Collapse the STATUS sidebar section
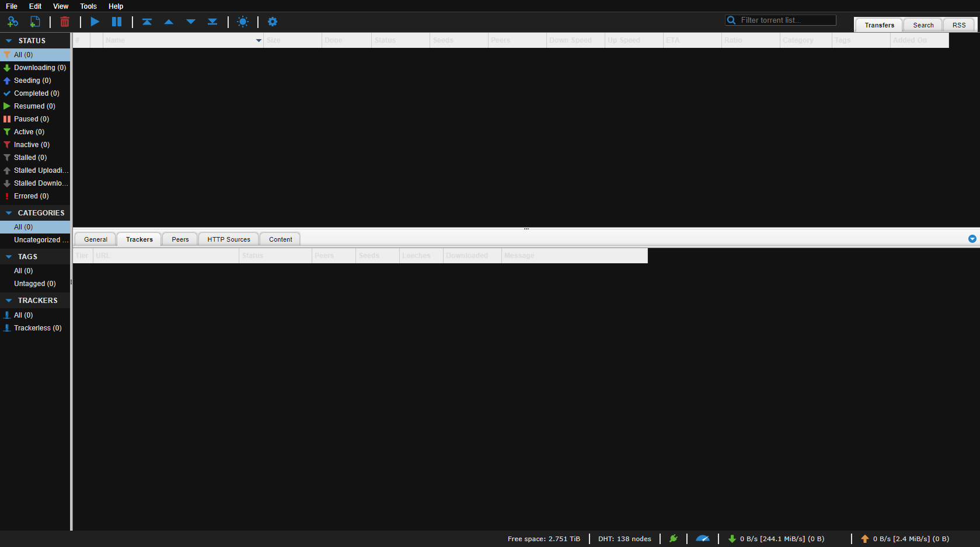This screenshot has width=980, height=547. (x=9, y=41)
